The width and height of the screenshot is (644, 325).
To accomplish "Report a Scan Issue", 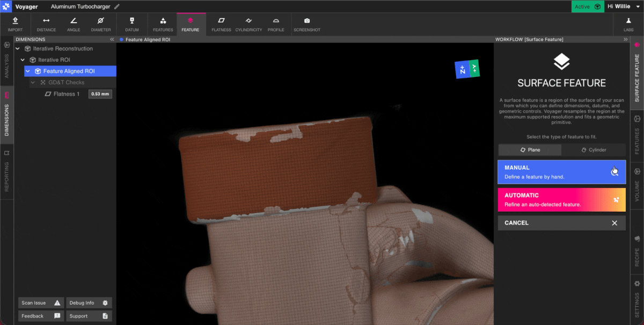I will point(41,302).
